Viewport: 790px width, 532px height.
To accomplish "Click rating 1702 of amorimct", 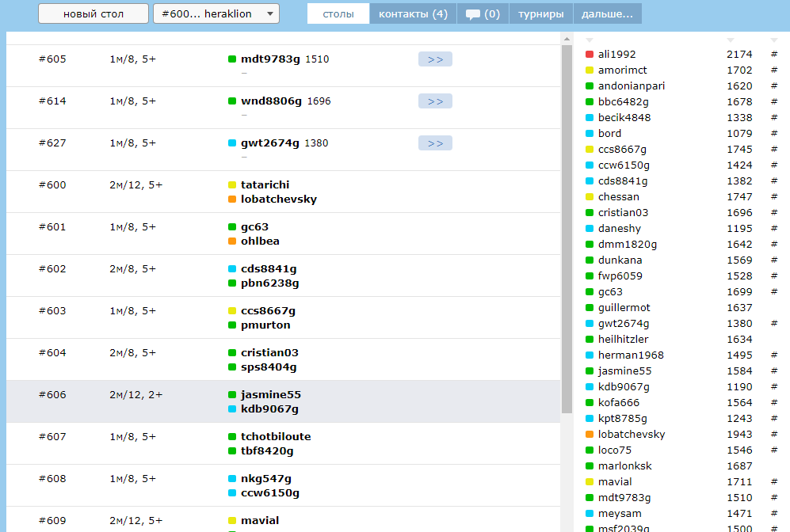I will (739, 70).
